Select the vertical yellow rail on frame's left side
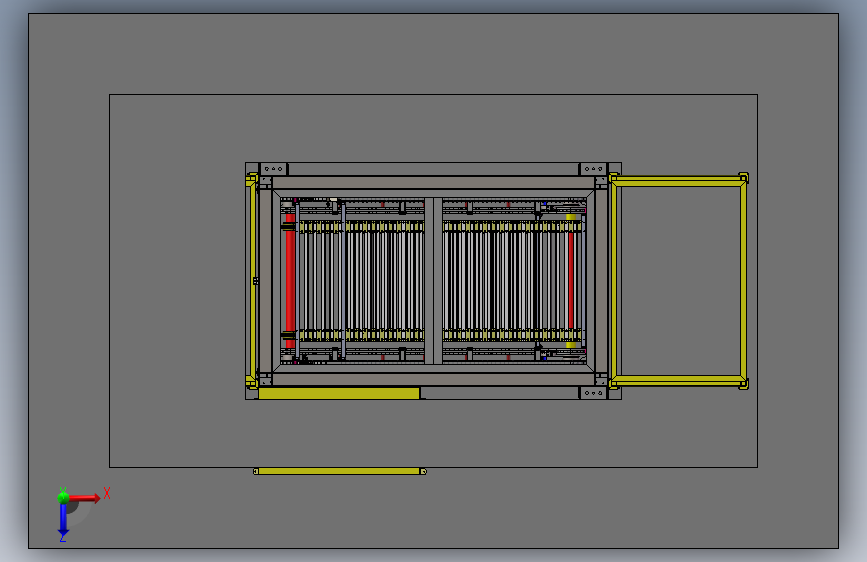 tap(253, 281)
